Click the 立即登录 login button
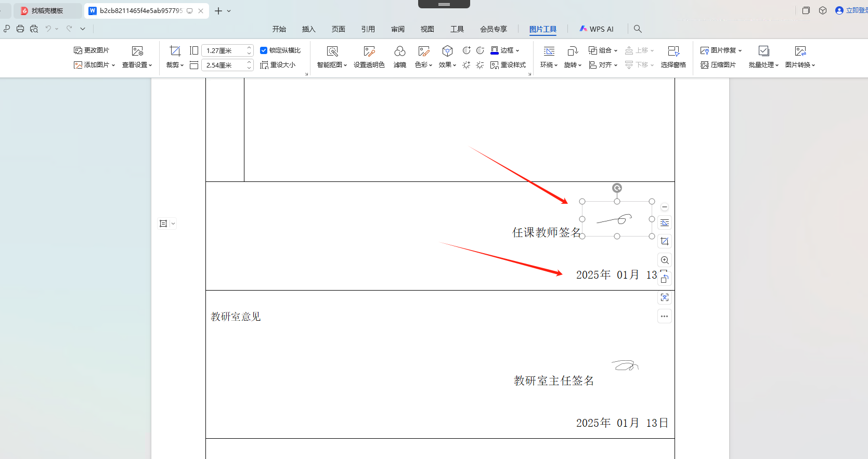868x459 pixels. point(851,10)
